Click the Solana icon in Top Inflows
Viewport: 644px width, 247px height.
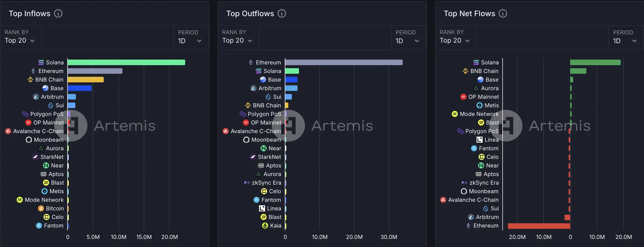pyautogui.click(x=41, y=62)
